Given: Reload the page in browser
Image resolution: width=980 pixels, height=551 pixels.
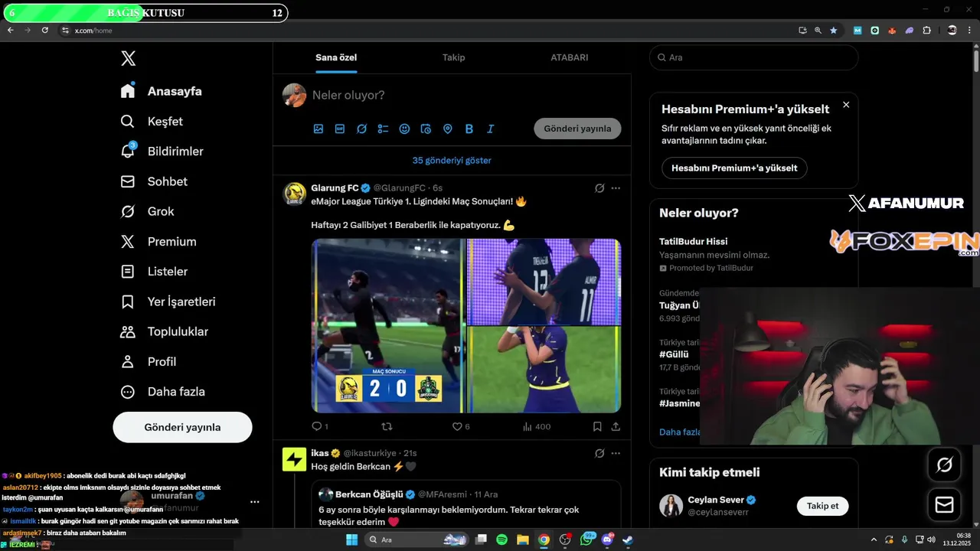Looking at the screenshot, I should pos(44,30).
